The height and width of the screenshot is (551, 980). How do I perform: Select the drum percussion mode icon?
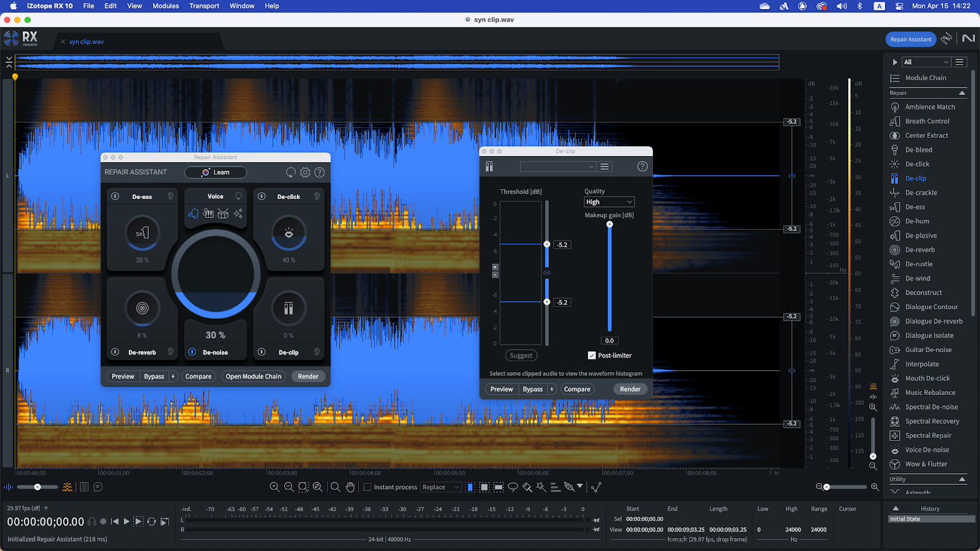(x=223, y=213)
